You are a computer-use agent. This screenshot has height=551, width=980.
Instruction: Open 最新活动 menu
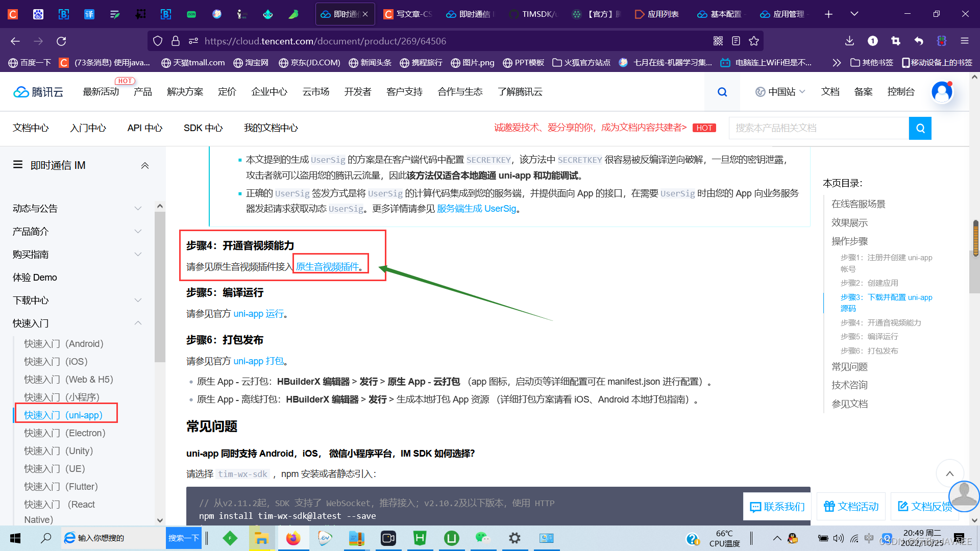coord(101,92)
